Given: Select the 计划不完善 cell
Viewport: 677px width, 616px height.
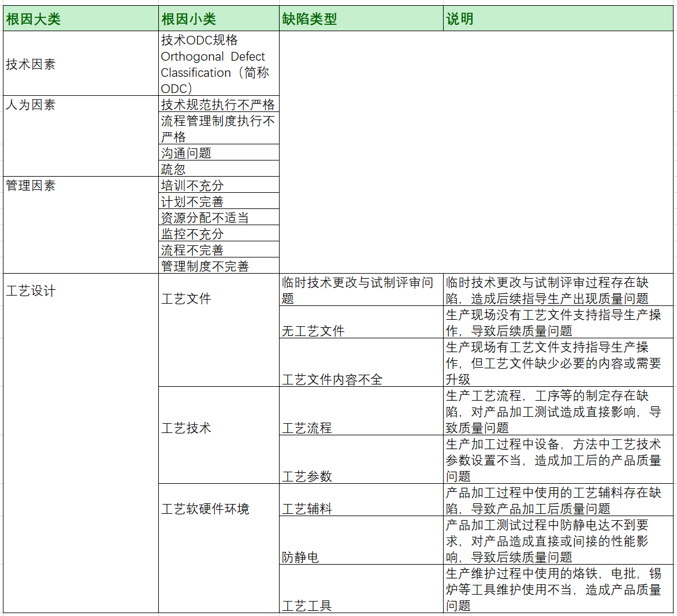Looking at the screenshot, I should 219,200.
